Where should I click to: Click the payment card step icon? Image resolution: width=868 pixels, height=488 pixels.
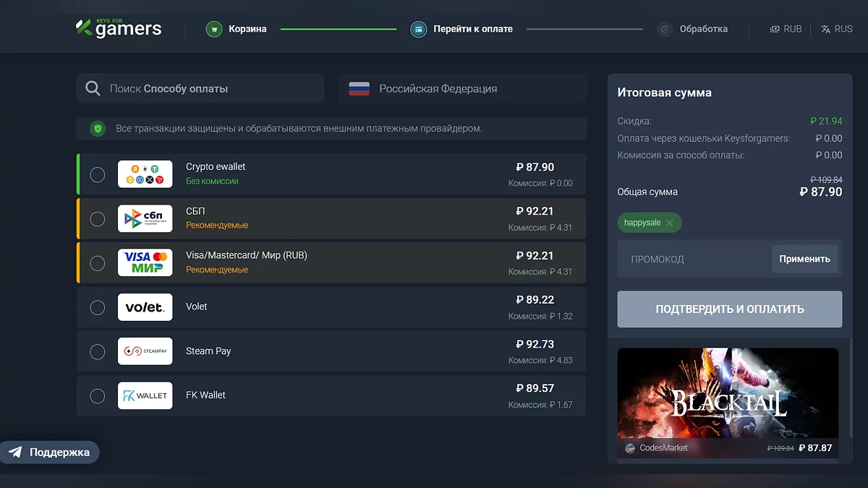pyautogui.click(x=418, y=30)
